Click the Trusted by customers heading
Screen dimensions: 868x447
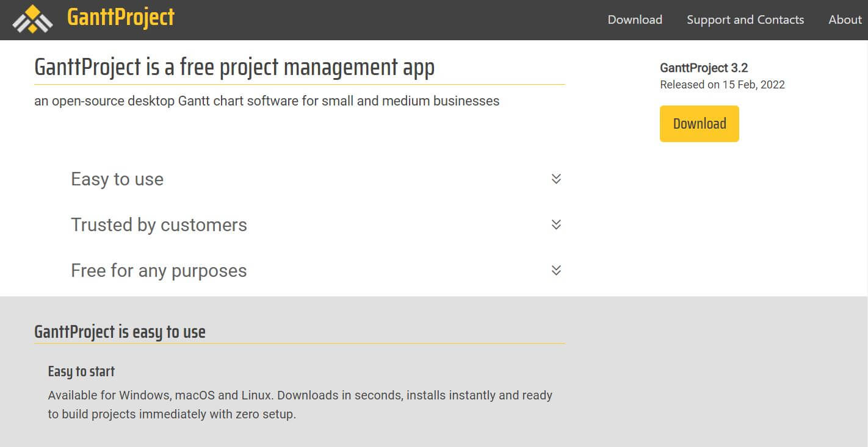(x=159, y=225)
